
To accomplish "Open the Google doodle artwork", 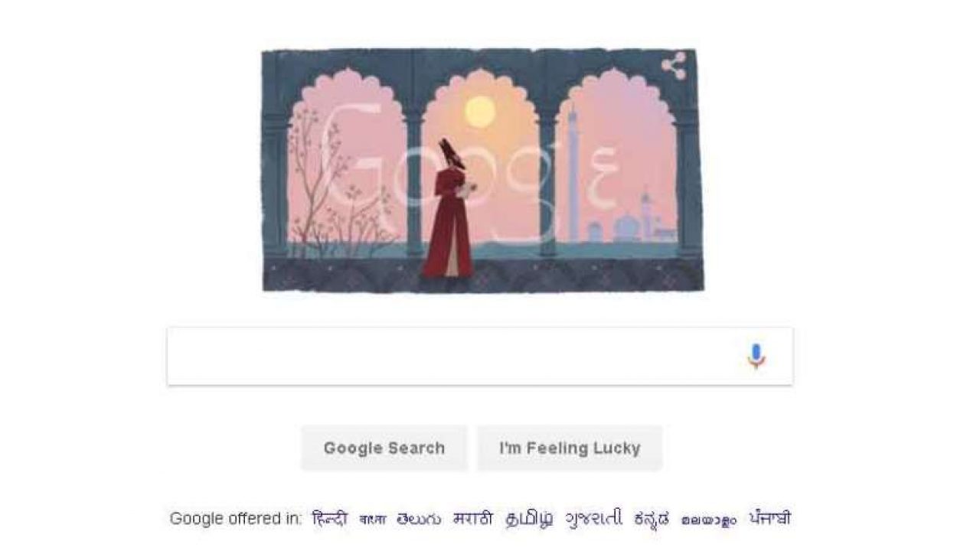I will tap(482, 171).
